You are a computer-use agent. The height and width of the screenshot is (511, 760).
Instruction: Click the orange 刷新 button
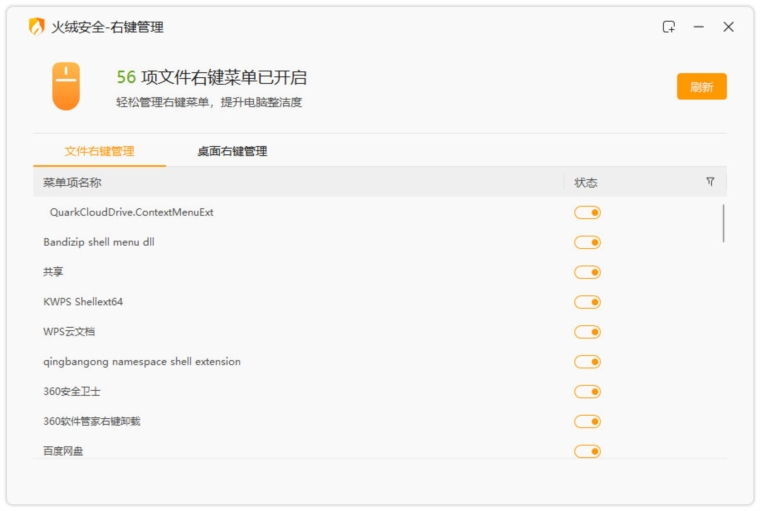tap(701, 87)
